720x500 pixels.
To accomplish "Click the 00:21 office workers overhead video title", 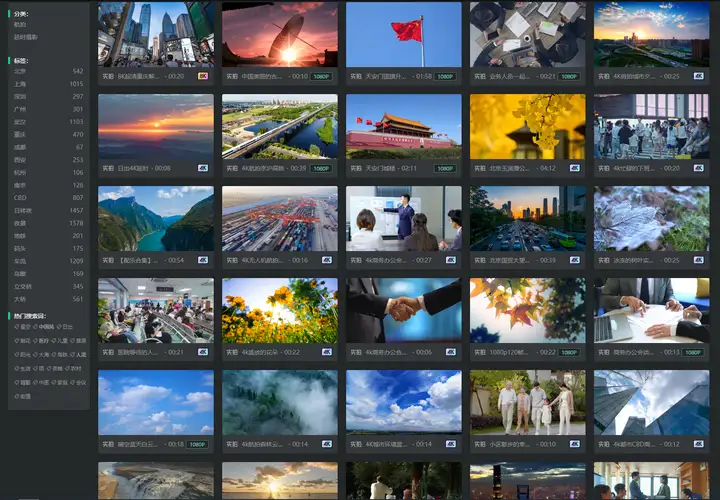I will (509, 76).
